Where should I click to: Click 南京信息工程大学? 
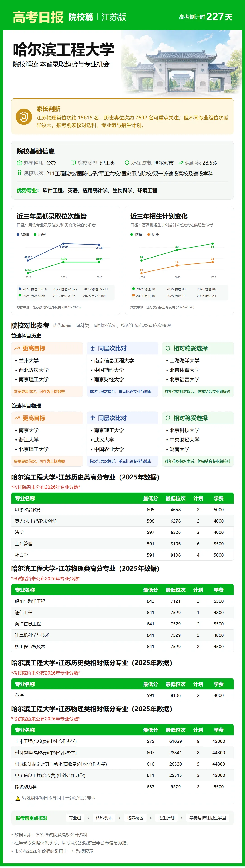[114, 361]
